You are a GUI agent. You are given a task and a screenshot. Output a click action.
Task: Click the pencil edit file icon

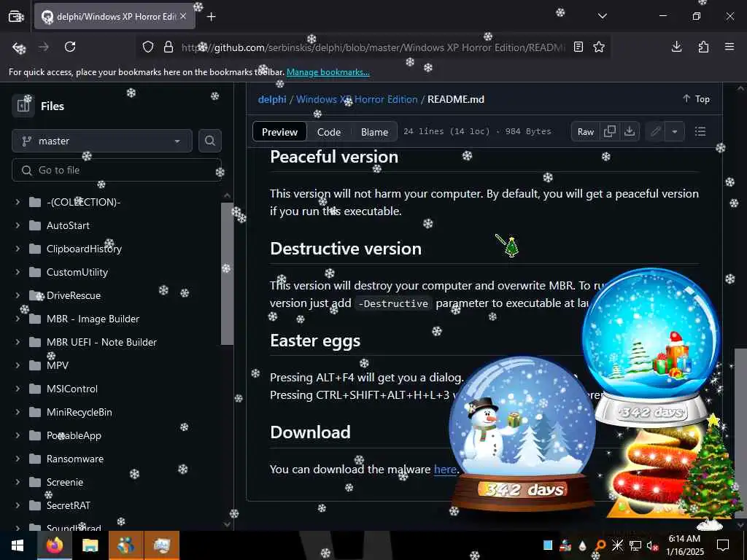click(656, 131)
